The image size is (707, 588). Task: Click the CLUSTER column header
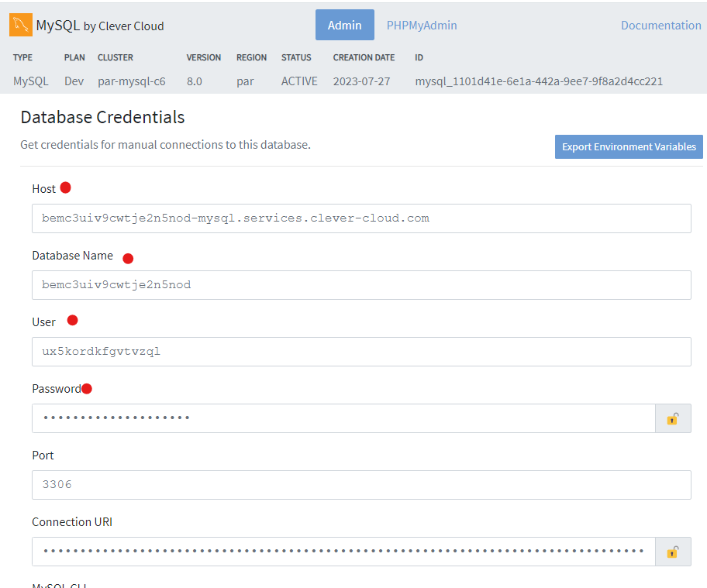pos(116,57)
